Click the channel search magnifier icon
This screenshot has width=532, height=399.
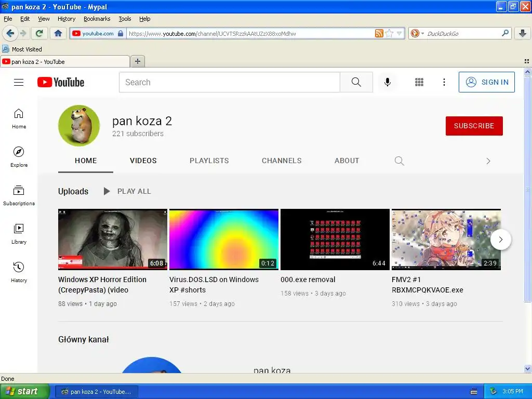coord(400,161)
